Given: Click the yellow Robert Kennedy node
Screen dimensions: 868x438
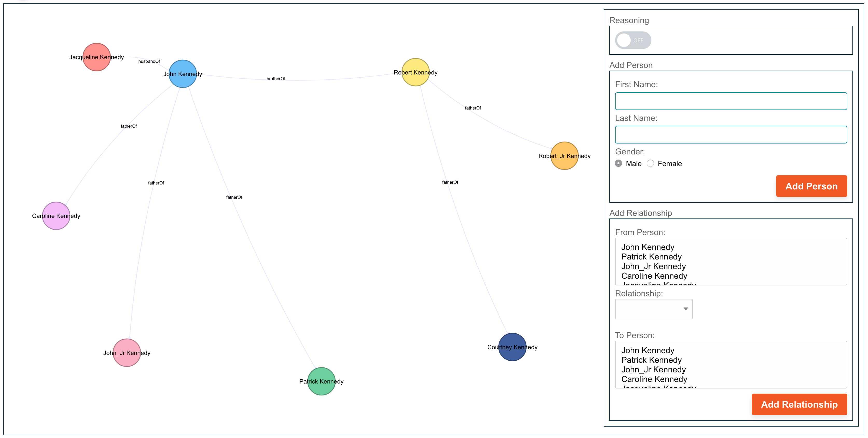Looking at the screenshot, I should click(x=415, y=72).
